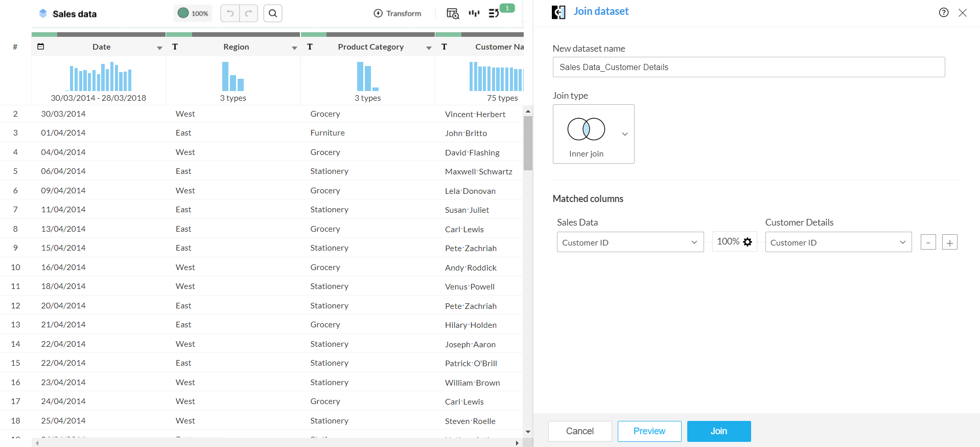Select cell 'Susan Juliet'

(467, 210)
